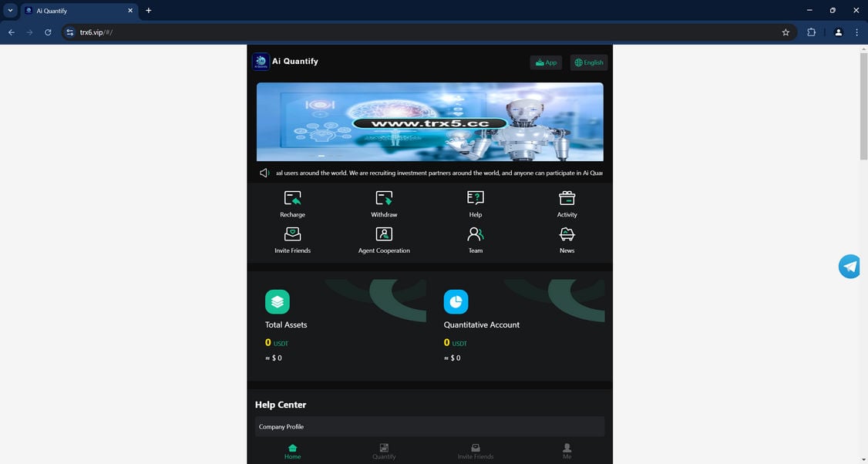
Task: View site information icon in address bar
Action: point(69,32)
